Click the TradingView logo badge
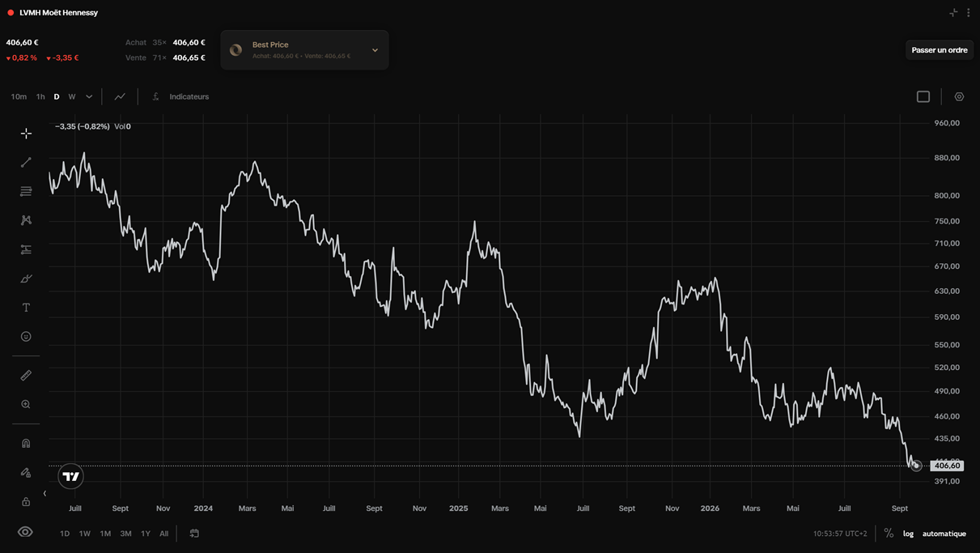This screenshot has width=980, height=553. (71, 476)
